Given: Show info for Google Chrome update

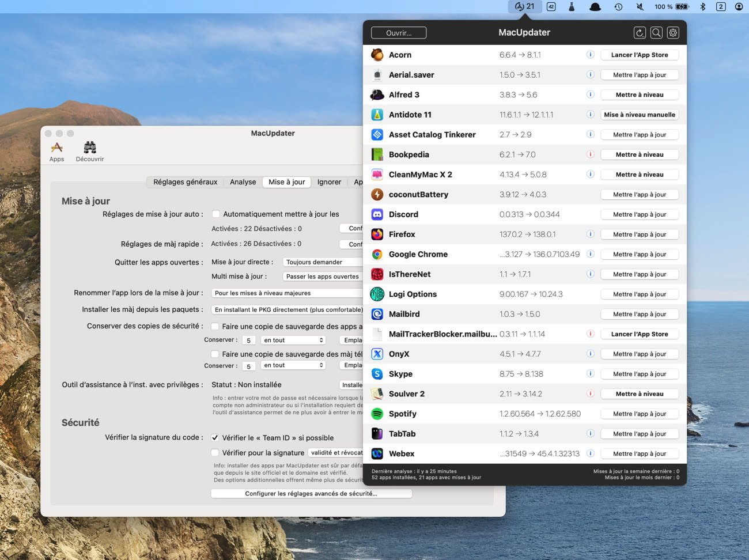Looking at the screenshot, I should [590, 254].
